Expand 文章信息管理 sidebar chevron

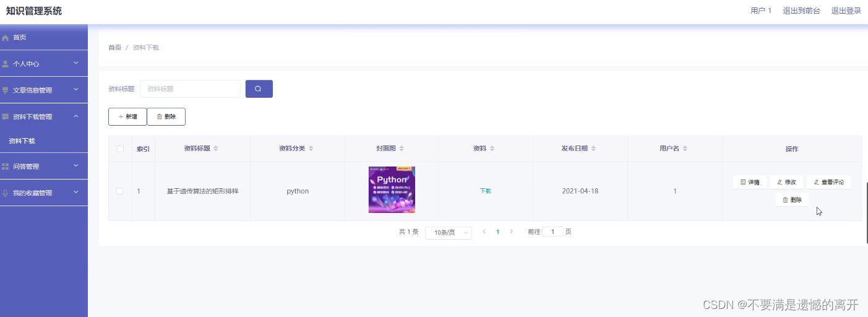[76, 90]
